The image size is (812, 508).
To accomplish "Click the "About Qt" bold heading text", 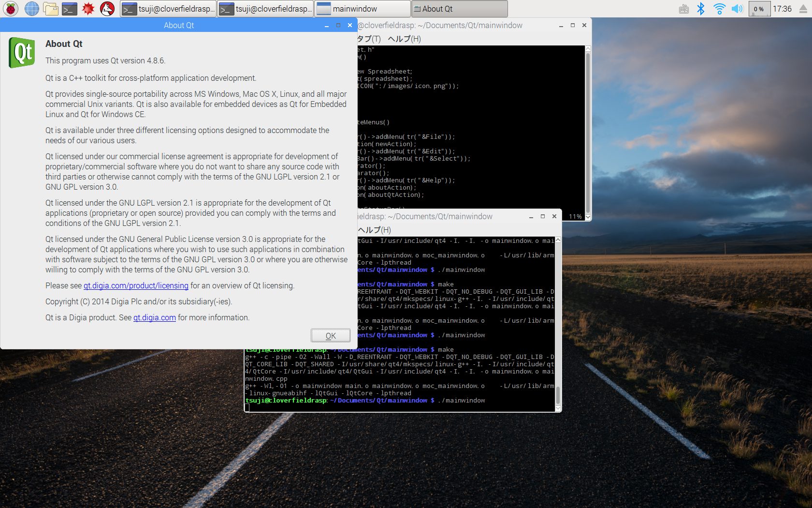I will point(64,44).
